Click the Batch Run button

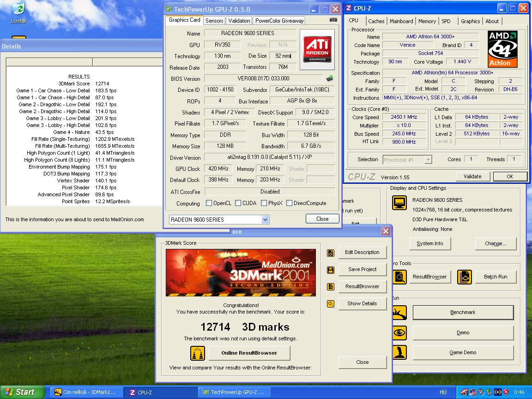pyautogui.click(x=496, y=277)
